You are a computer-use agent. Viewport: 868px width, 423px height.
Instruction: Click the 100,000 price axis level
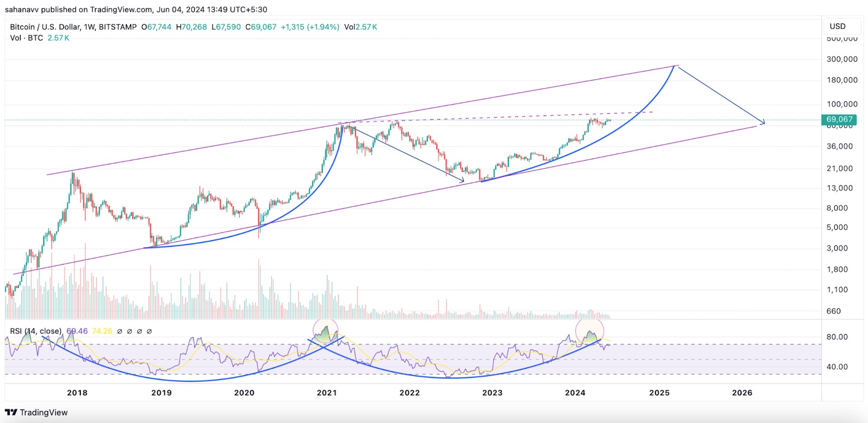coord(841,104)
